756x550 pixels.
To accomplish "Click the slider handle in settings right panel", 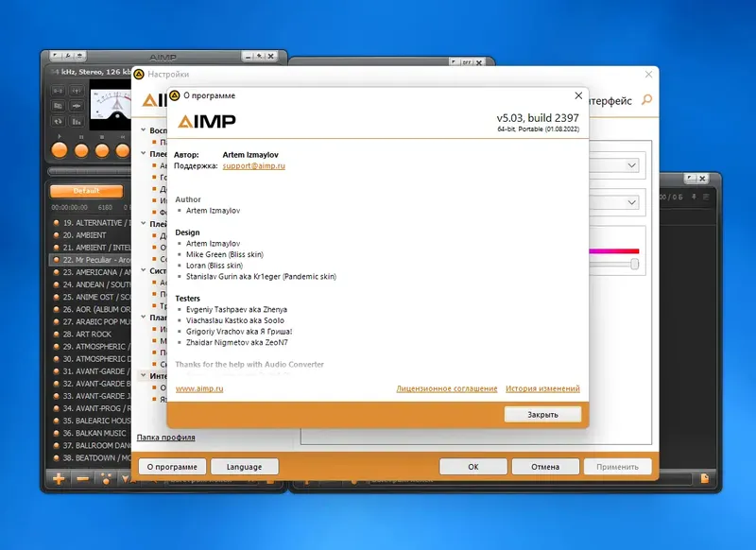I will tap(634, 264).
